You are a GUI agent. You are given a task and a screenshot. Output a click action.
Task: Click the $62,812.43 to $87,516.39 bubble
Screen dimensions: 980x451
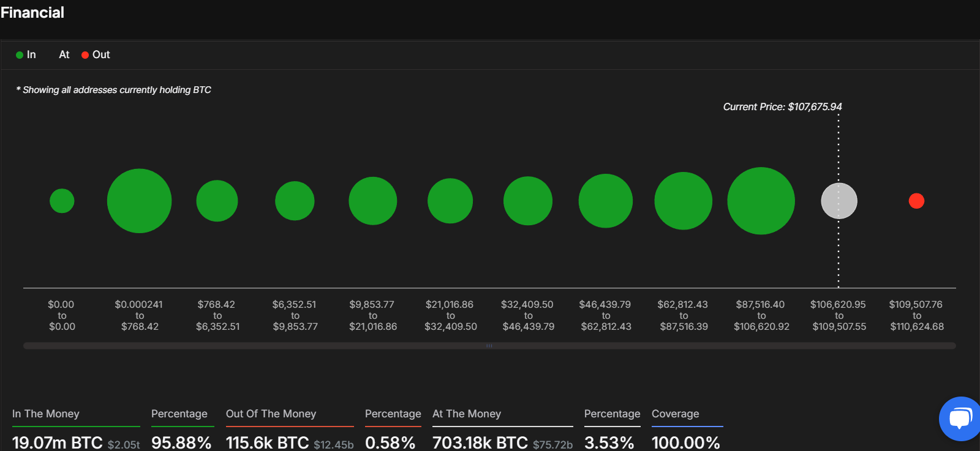(x=683, y=201)
